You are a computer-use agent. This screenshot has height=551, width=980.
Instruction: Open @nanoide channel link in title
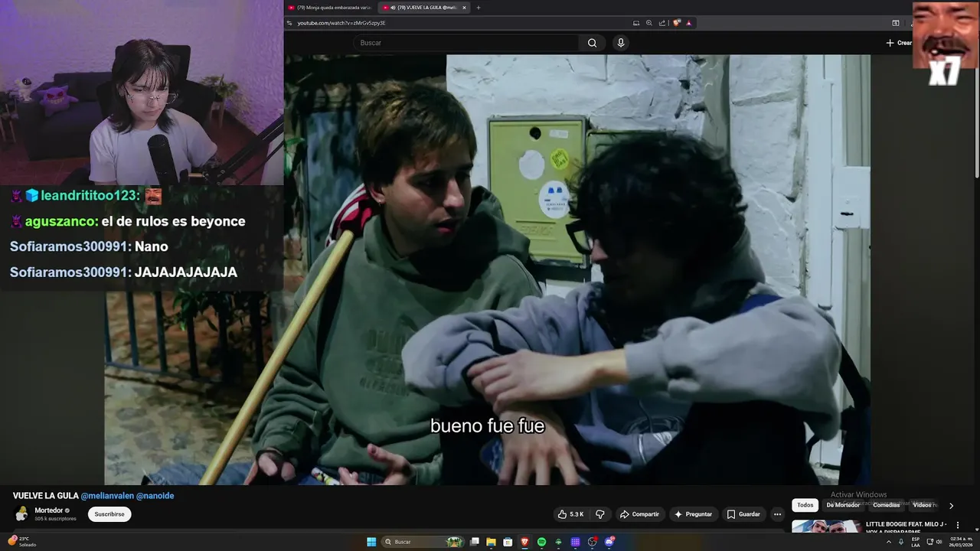pos(155,496)
